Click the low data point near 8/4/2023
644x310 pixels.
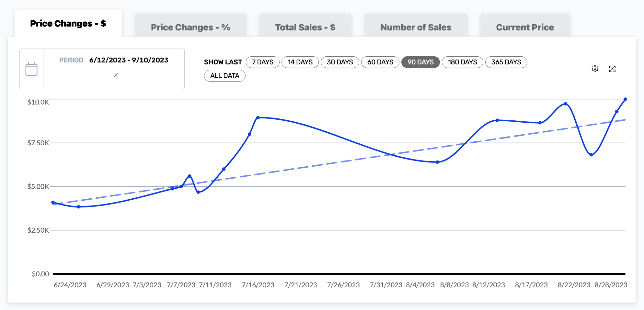(x=437, y=162)
